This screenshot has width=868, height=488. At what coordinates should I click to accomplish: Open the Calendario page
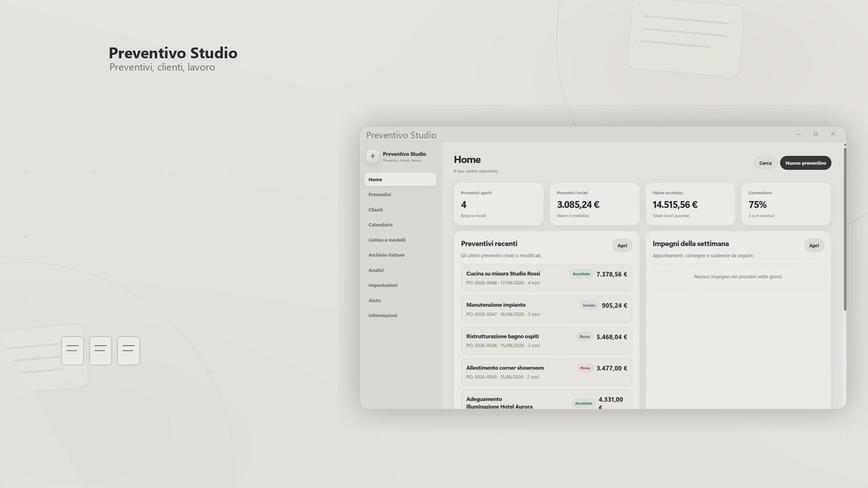tap(400, 225)
